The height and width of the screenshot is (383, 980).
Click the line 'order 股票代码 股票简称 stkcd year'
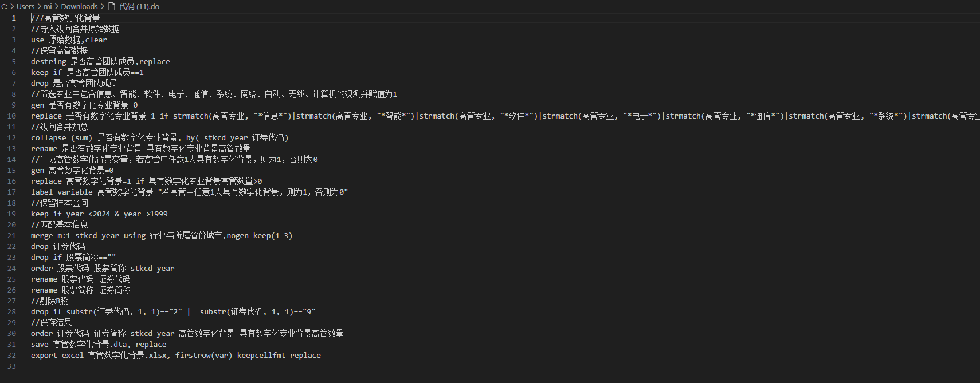(103, 268)
